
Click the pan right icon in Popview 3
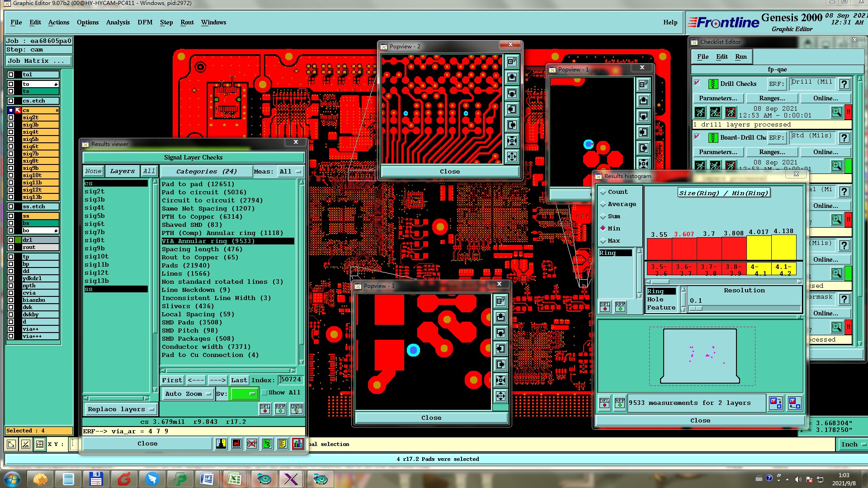point(500,365)
